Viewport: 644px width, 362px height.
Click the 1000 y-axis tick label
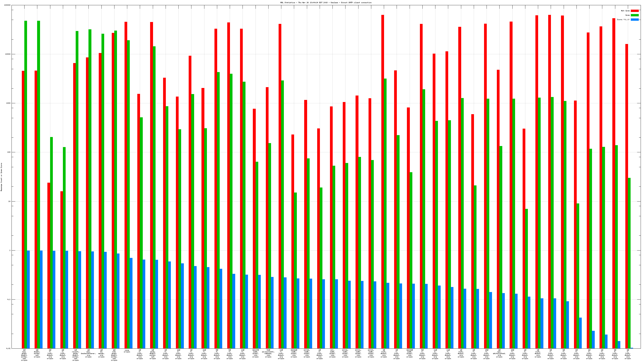coord(8,103)
